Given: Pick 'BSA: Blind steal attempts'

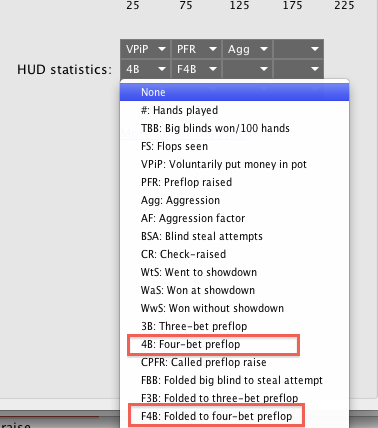Looking at the screenshot, I should (x=234, y=236).
